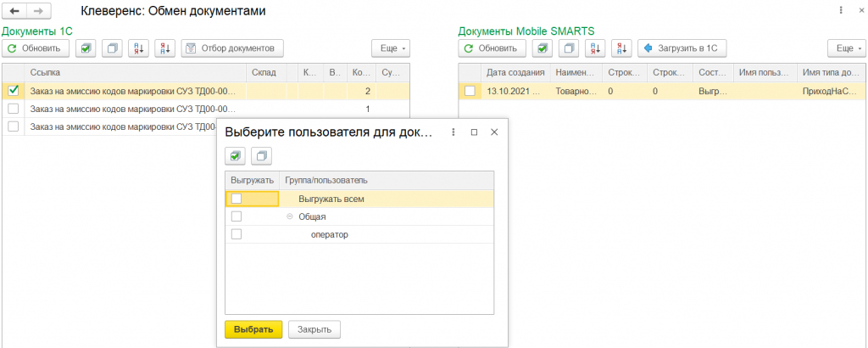Image resolution: width=868 pixels, height=348 pixels.
Task: Click the 'Товарно...' name cell
Action: [x=576, y=91]
